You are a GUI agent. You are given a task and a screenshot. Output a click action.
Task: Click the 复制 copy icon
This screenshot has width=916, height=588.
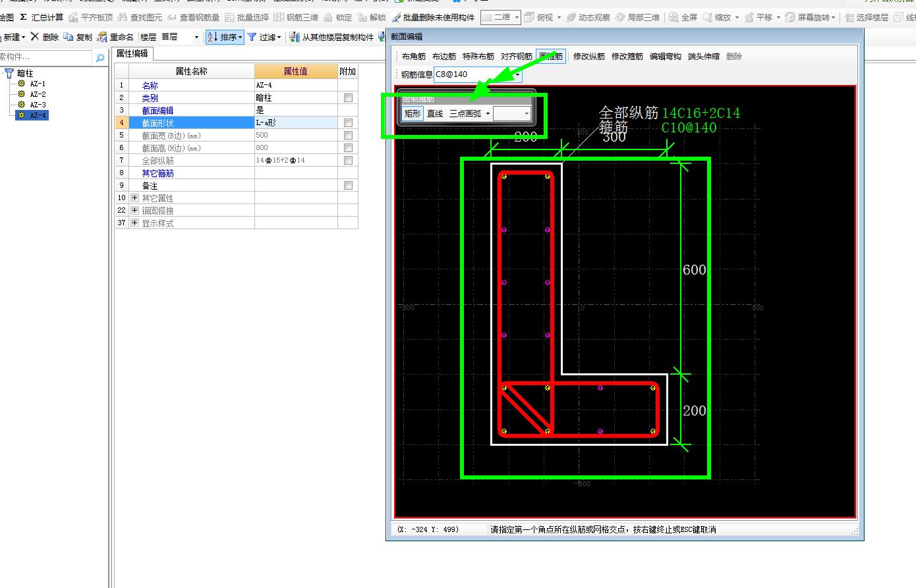point(69,37)
